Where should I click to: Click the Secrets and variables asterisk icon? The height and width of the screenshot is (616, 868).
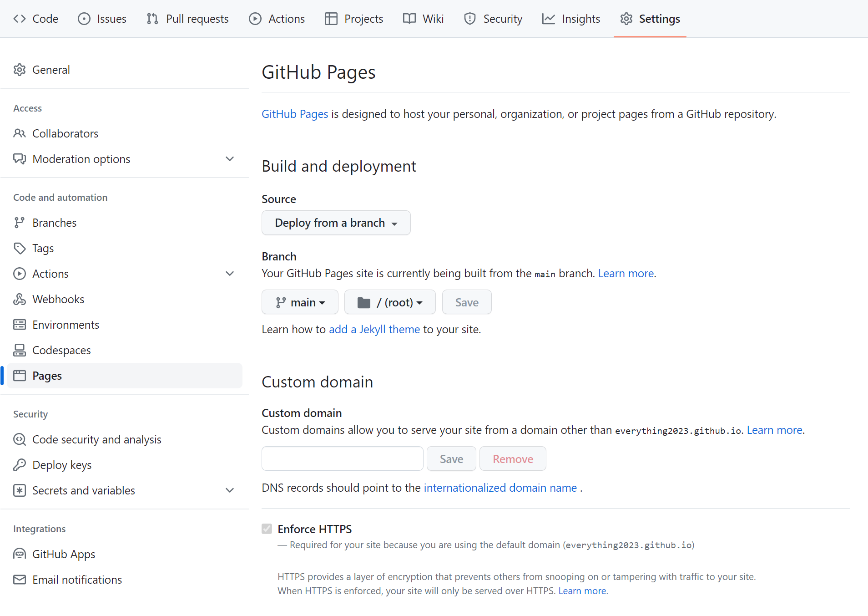20,490
